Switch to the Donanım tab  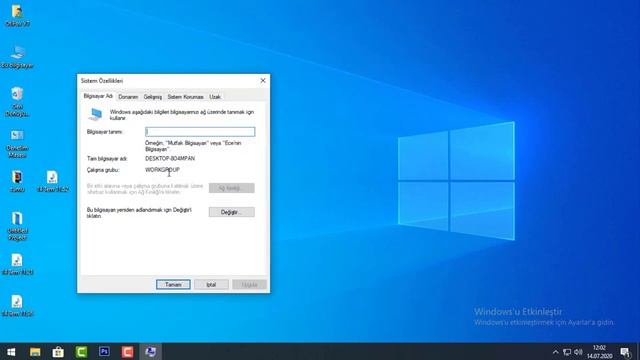pos(128,97)
